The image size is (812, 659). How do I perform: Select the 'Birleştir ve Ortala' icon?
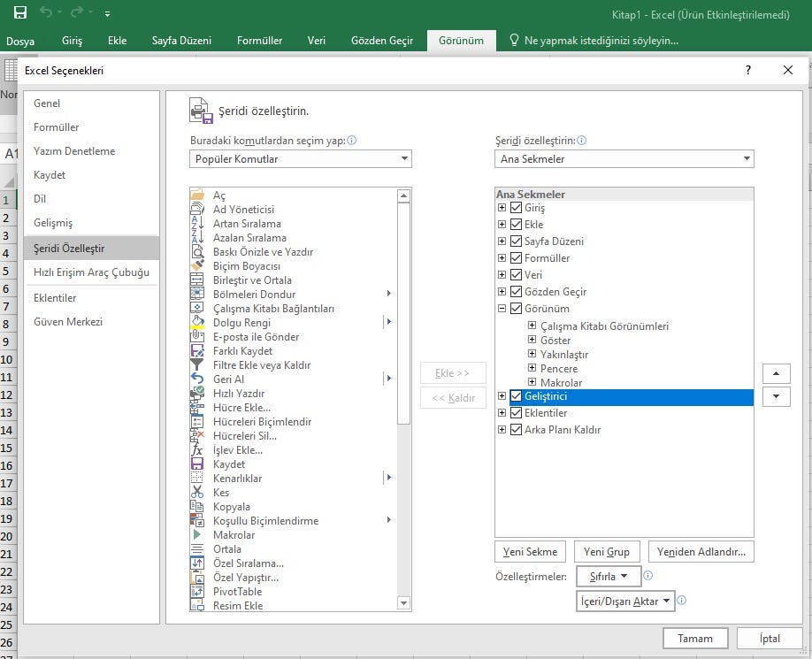tap(196, 280)
